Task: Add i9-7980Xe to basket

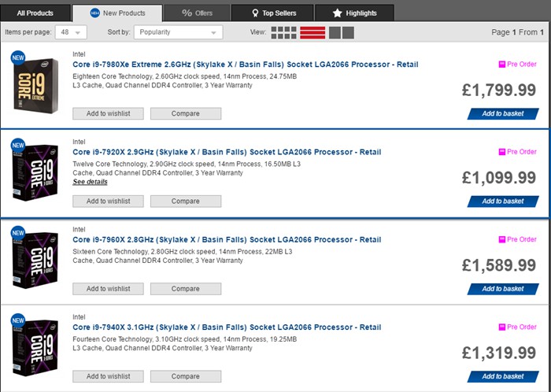Action: click(503, 113)
